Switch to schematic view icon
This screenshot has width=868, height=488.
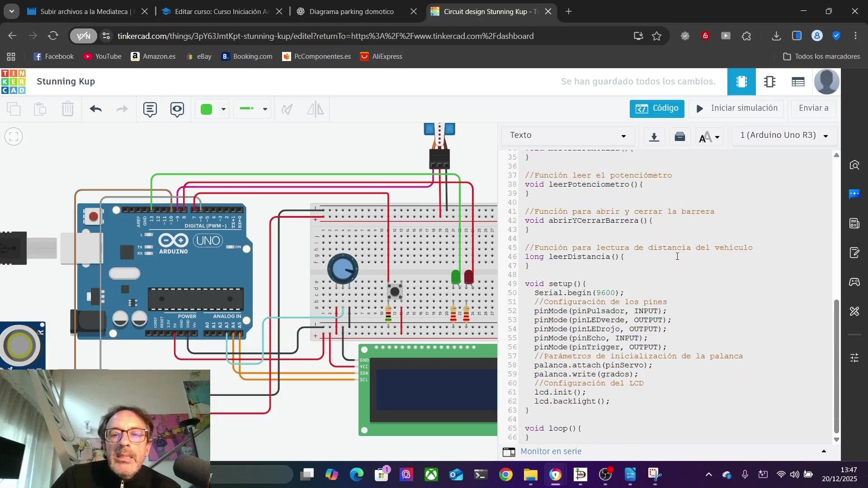point(769,82)
